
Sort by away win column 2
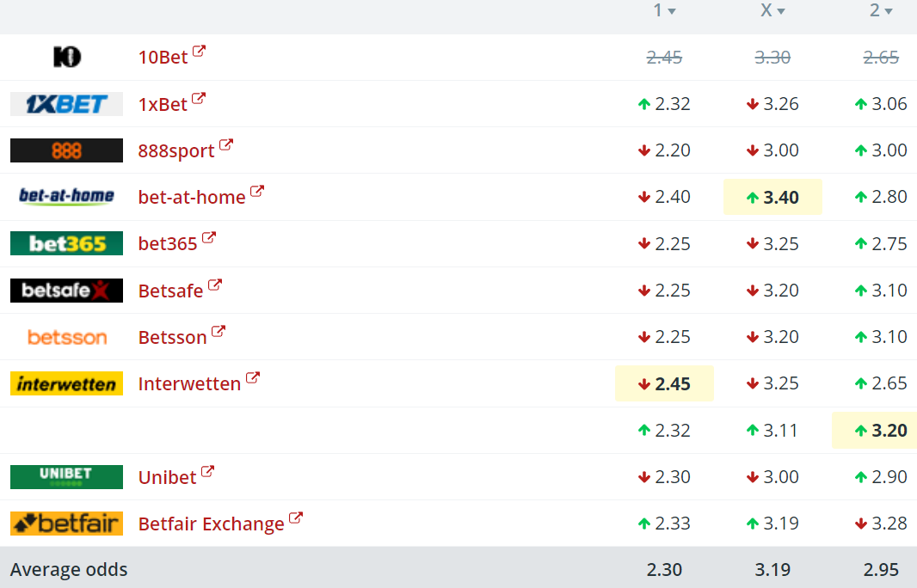coord(881,11)
